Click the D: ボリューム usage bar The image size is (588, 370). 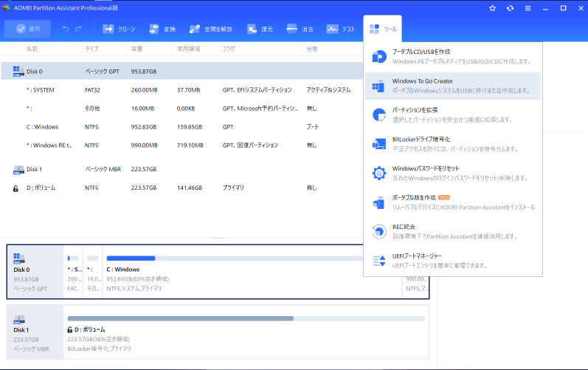(246, 318)
